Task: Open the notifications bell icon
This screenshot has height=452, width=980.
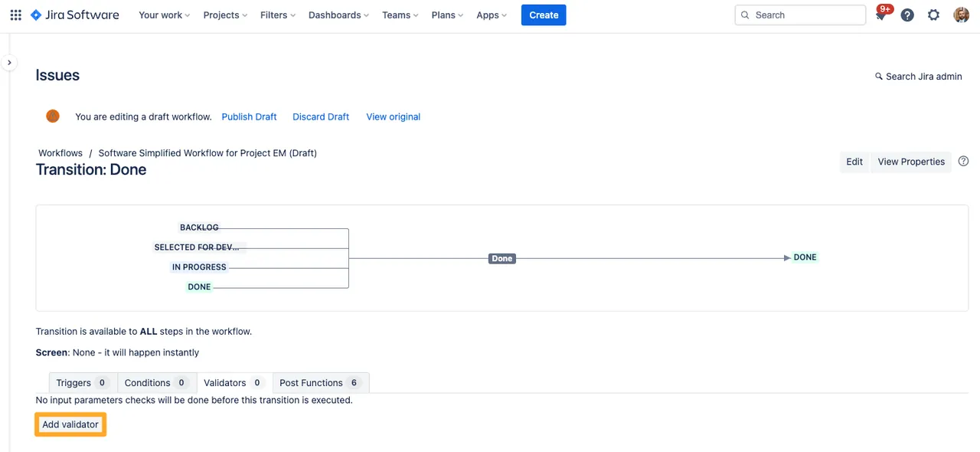Action: [880, 15]
